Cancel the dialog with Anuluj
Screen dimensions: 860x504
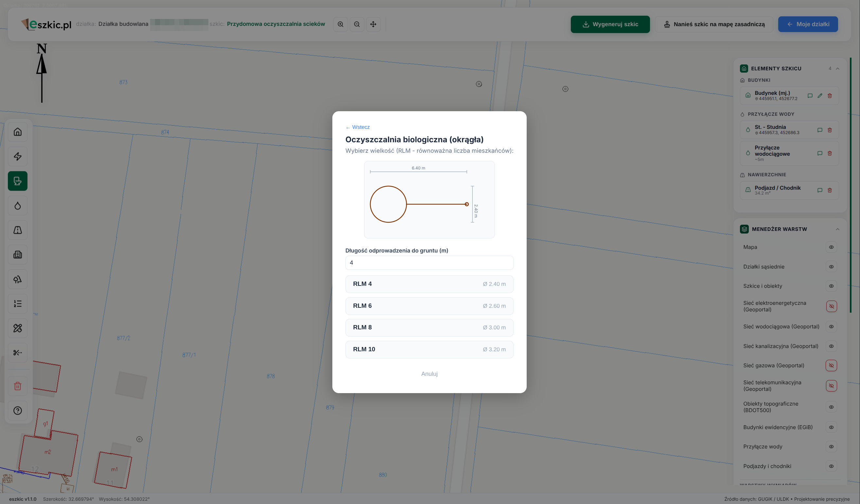click(429, 374)
